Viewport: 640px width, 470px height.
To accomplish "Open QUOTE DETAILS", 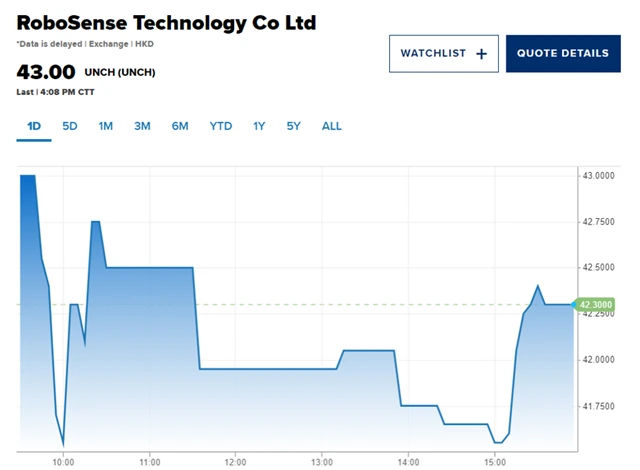I will (562, 54).
